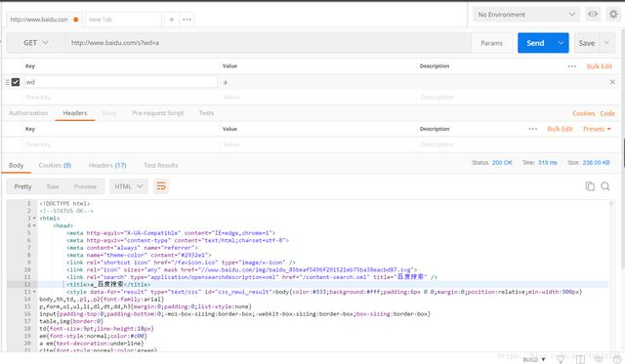Open the Send button arrow dropdown

pyautogui.click(x=561, y=43)
